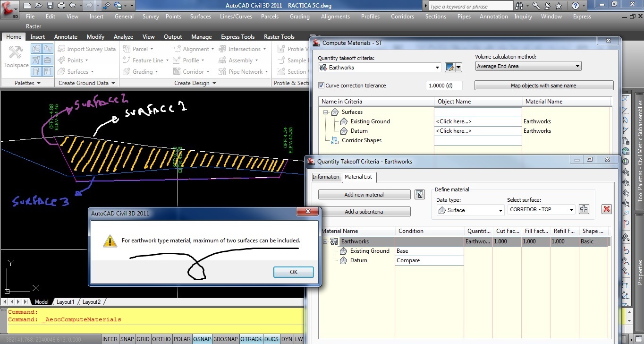Viewport: 644px width, 344px height.
Task: Collapse Earthworks material tree node
Action: (325, 241)
